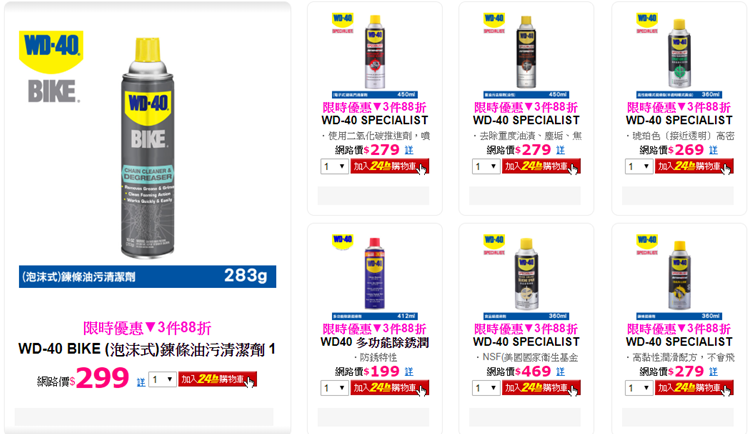Add WD-40 BIKE cleaner to 24h cart
Viewport: 753px width, 434px height.
(218, 379)
